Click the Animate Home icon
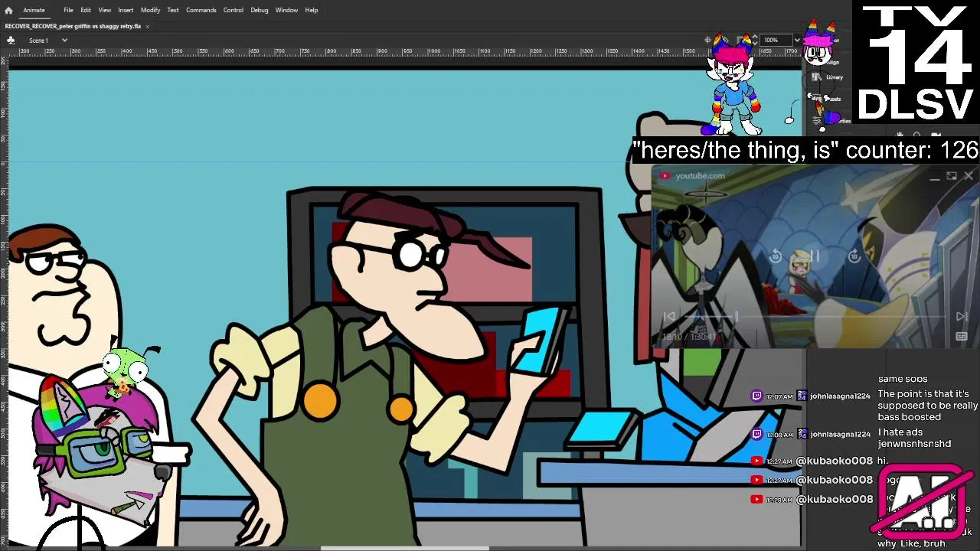980x551 pixels. point(8,10)
